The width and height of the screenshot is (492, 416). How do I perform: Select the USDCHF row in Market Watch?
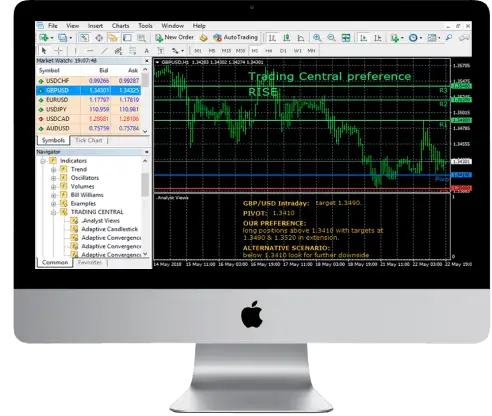(x=88, y=81)
